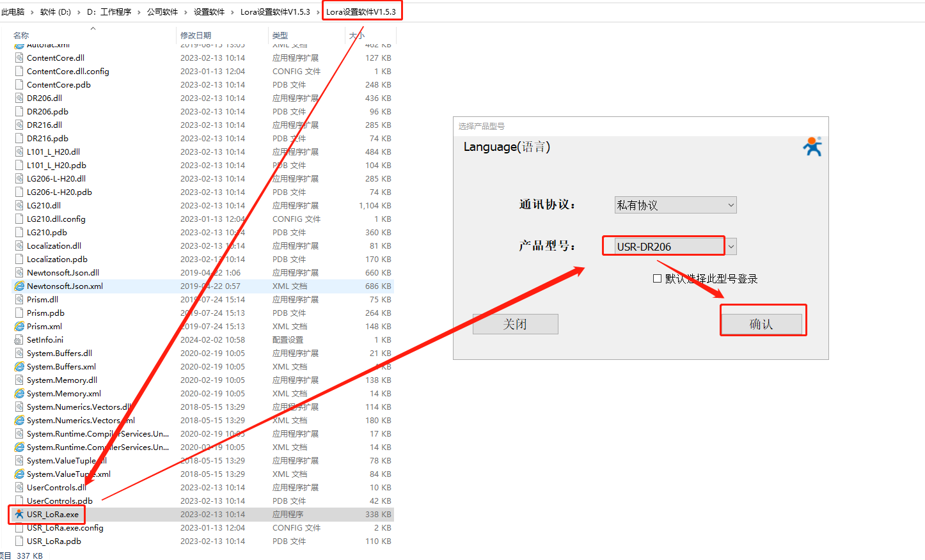The height and width of the screenshot is (560, 925).
Task: Sort files by the 大小 column header
Action: [357, 35]
